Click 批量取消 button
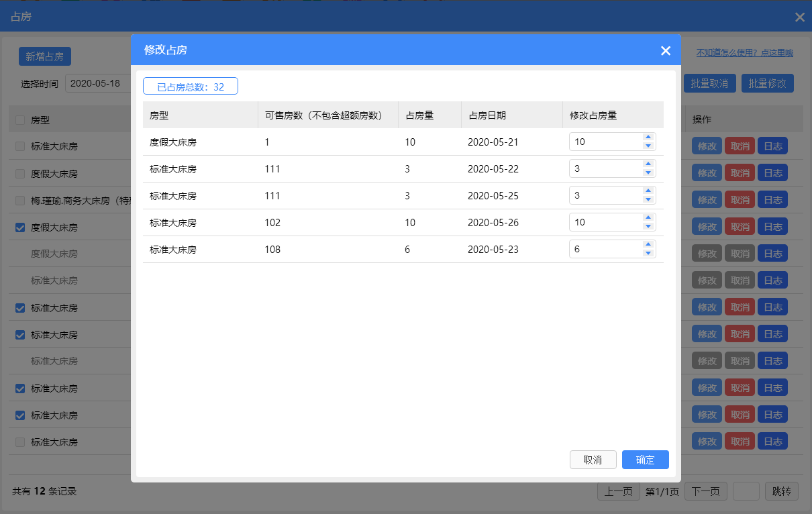812x514 pixels. pyautogui.click(x=710, y=83)
